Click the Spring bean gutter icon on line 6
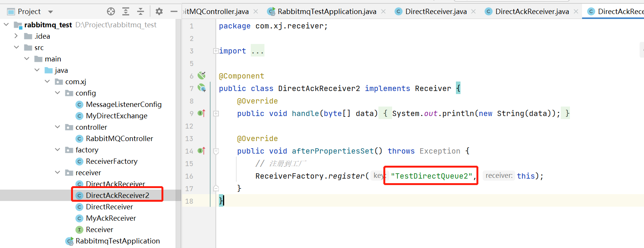This screenshot has height=248, width=644. (x=202, y=75)
